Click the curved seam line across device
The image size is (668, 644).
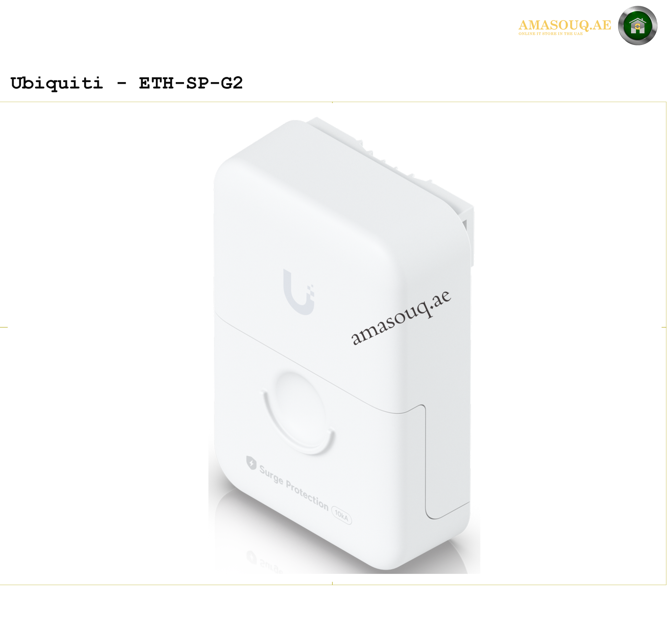click(319, 364)
